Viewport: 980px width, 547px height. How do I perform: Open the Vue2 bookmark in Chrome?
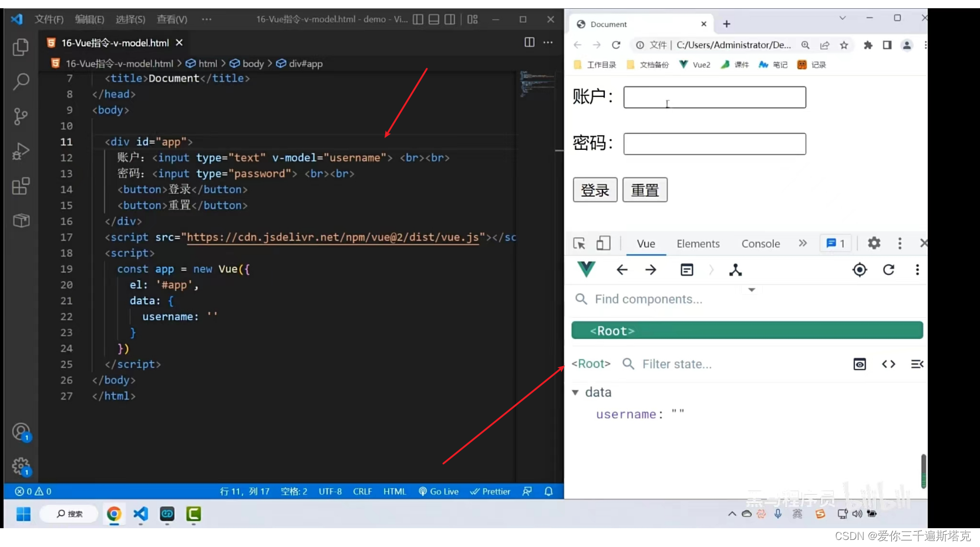694,65
